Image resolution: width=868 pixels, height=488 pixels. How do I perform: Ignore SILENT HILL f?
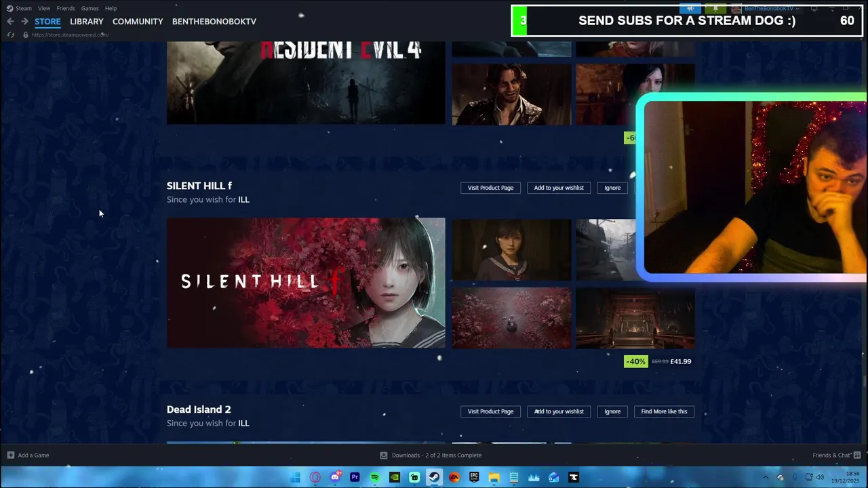click(612, 188)
